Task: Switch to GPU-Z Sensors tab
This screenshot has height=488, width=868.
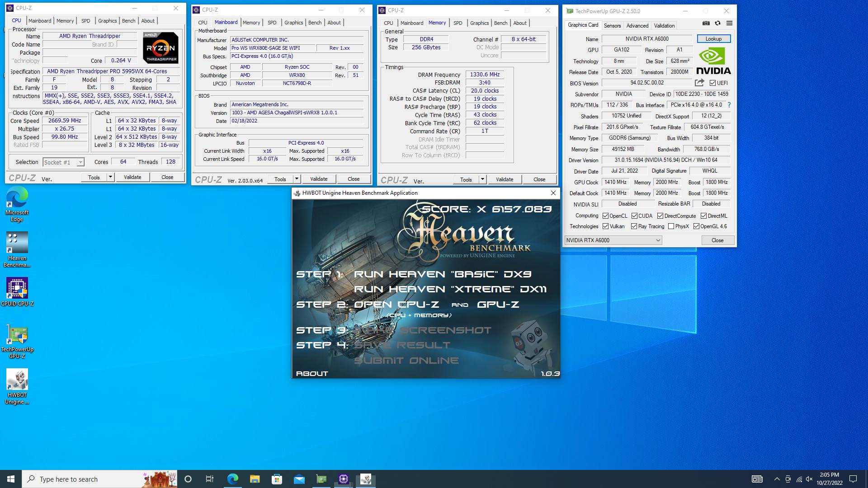Action: point(612,26)
